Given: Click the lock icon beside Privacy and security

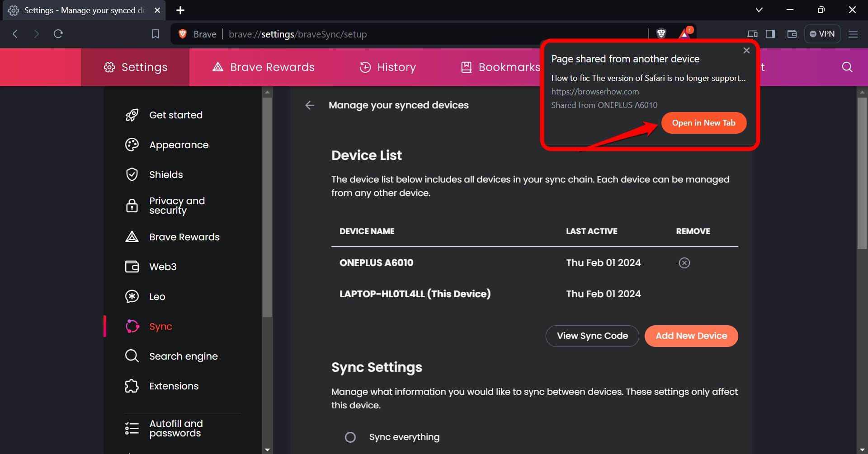Looking at the screenshot, I should click(132, 206).
